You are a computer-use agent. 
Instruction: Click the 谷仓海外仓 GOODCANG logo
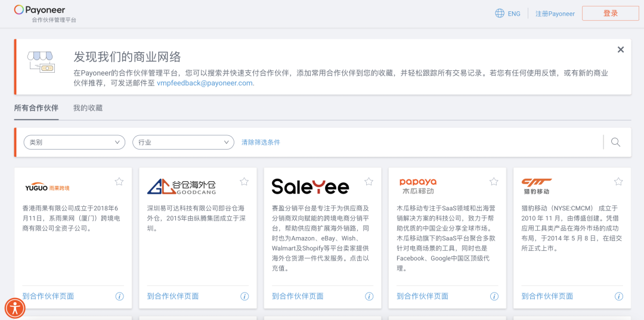tap(181, 187)
